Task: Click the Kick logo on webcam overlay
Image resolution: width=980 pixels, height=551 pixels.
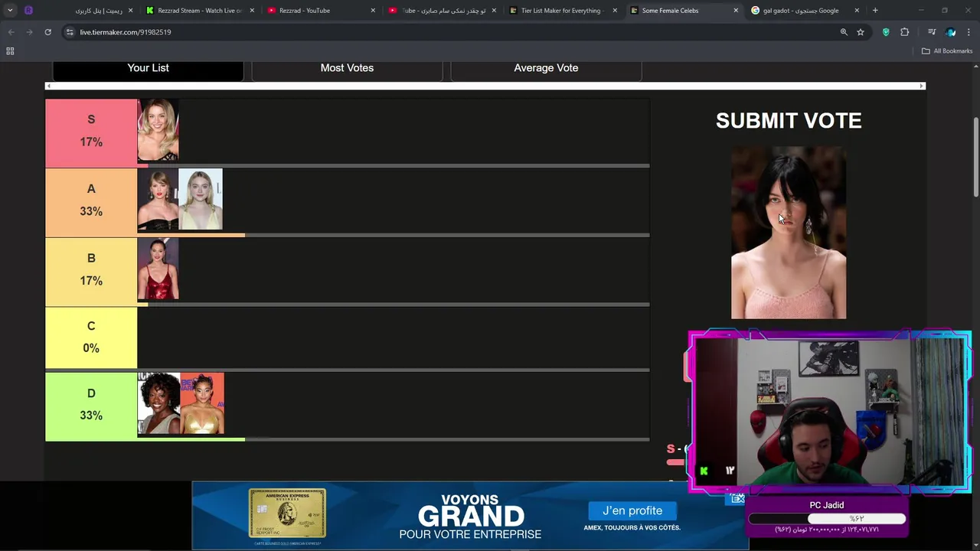Action: tap(704, 471)
